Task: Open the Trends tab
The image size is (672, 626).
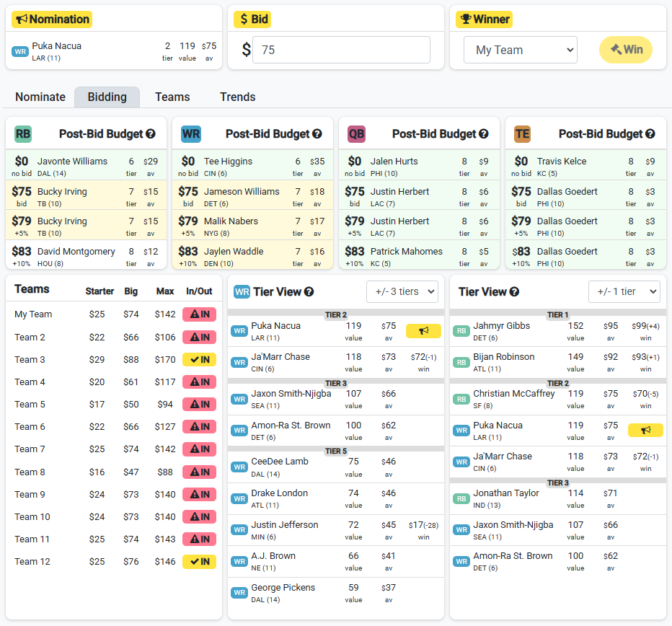Action: (238, 97)
